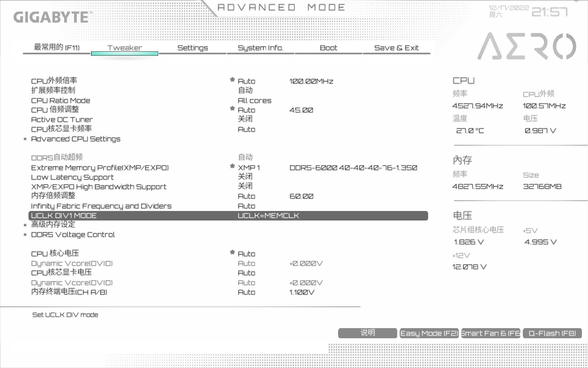This screenshot has width=588, height=368.
Task: Click star icon beside XMP 1 value
Action: tap(232, 166)
